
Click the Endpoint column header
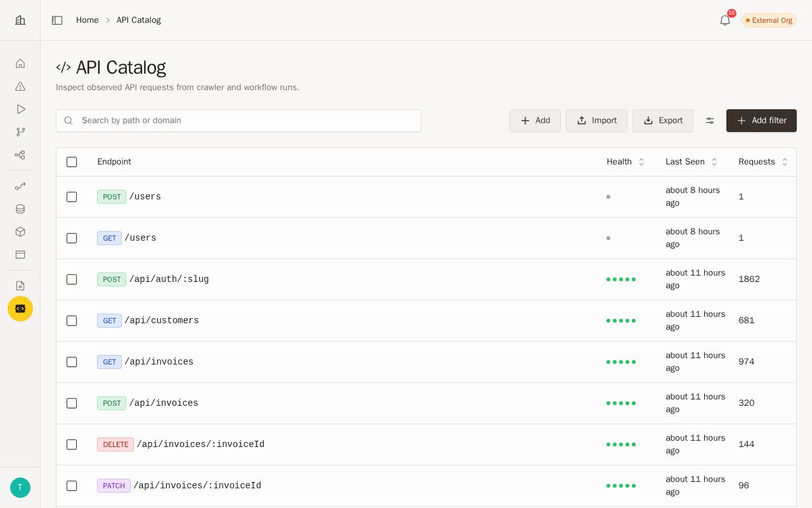[x=114, y=162]
